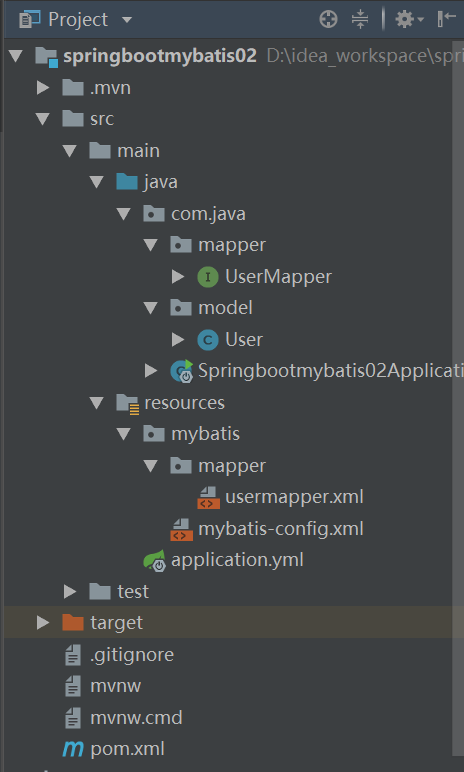Expand the User class arrow
464x772 pixels.
[178, 340]
